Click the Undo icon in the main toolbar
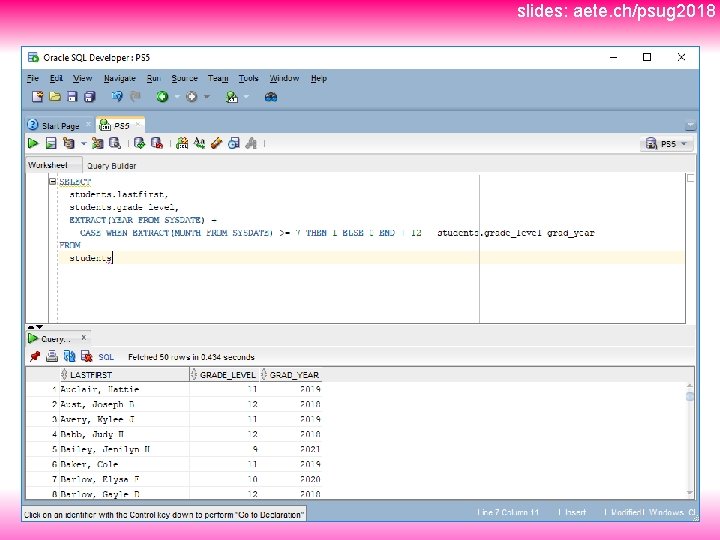The image size is (720, 540). coord(117,96)
